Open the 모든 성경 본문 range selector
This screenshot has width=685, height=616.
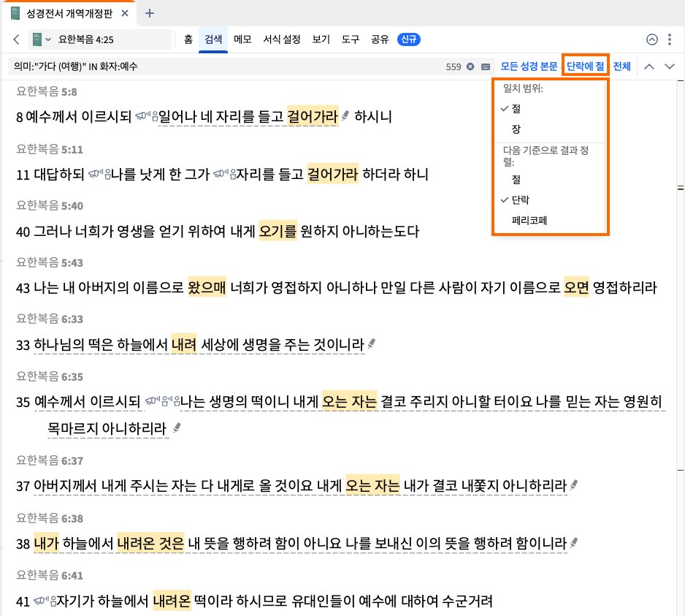pyautogui.click(x=529, y=66)
